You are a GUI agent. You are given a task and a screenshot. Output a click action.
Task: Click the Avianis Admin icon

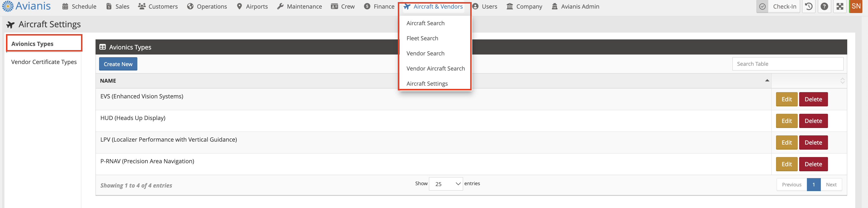pos(555,7)
